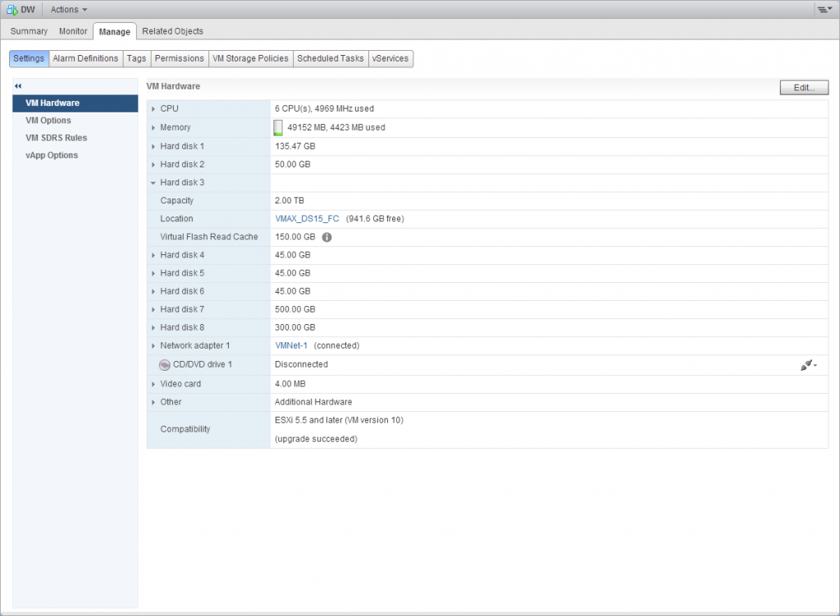Expand the Memory row

pyautogui.click(x=152, y=126)
